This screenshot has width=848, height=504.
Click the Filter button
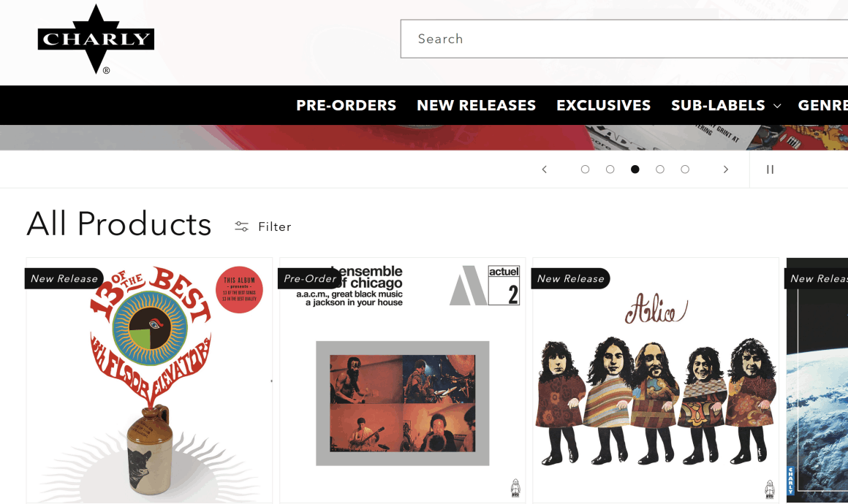coord(263,226)
